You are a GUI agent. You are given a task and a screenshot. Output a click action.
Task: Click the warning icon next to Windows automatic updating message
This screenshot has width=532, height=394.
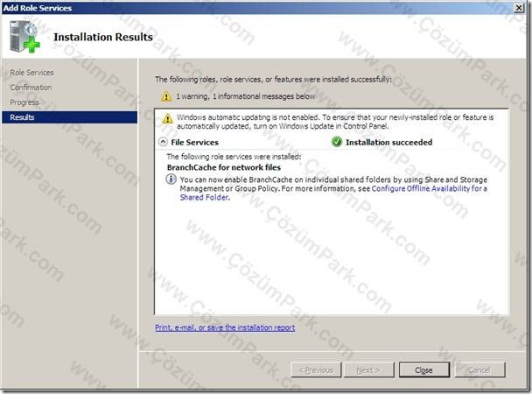point(168,118)
